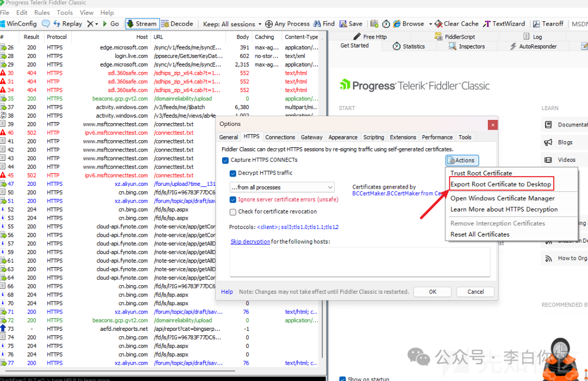This screenshot has height=381, width=588.
Task: Replay selected sessions
Action: (68, 23)
